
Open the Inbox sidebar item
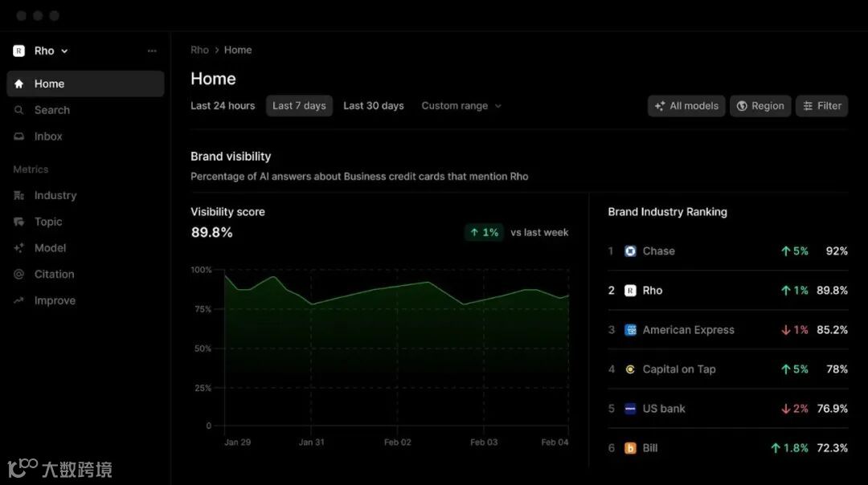tap(85, 136)
